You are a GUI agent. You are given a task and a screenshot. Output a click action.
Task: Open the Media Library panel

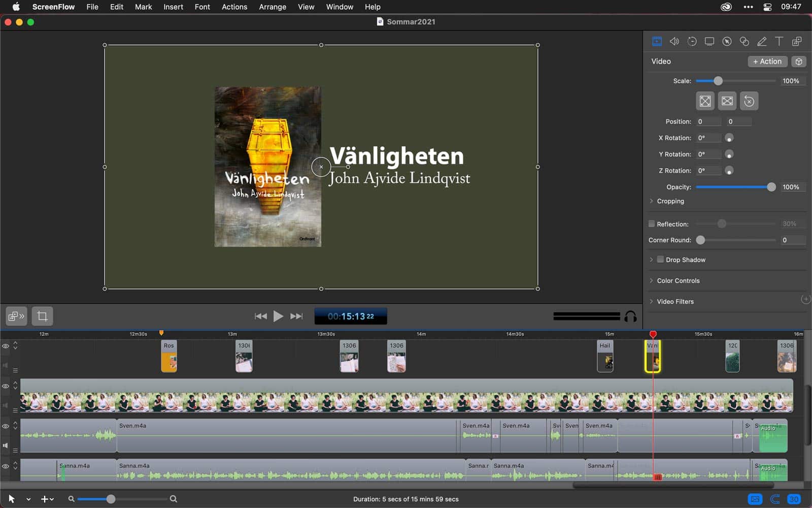tap(796, 41)
